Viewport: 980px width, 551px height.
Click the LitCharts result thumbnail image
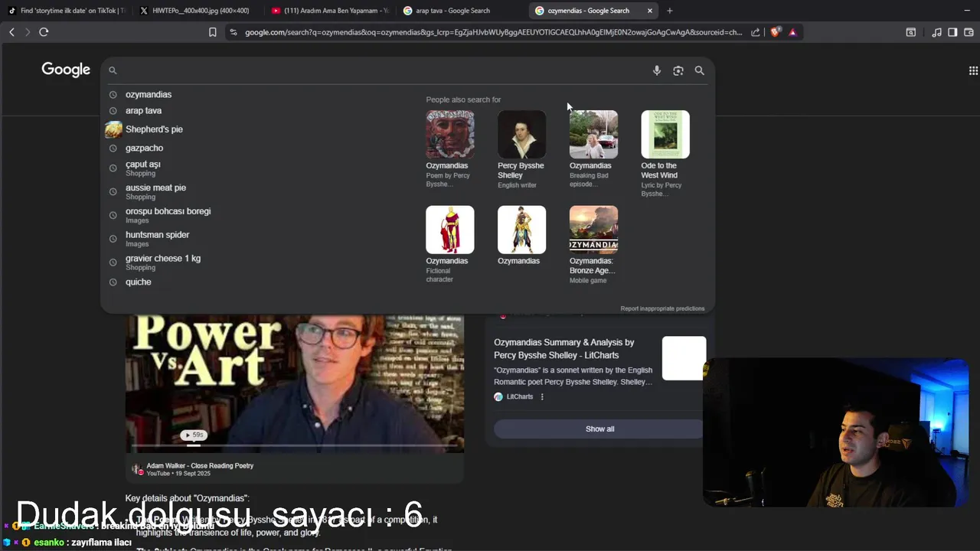[x=684, y=358]
